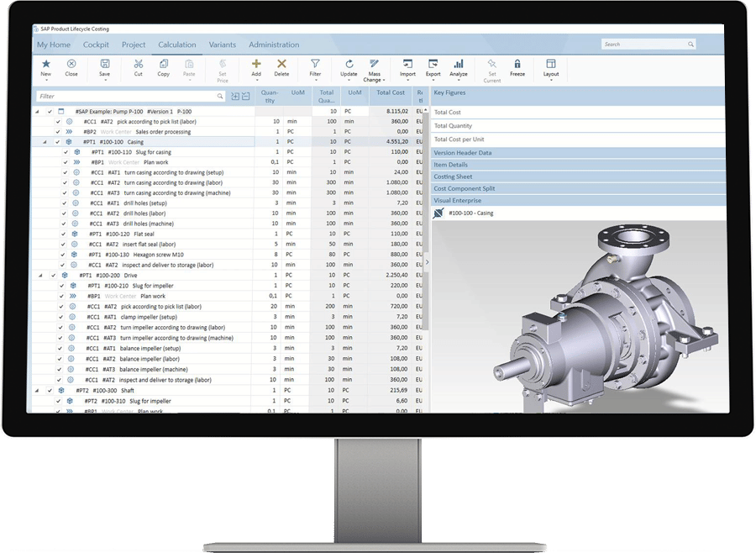The height and width of the screenshot is (553, 756).
Task: Toggle checkbox for #100-120 Flat seal row
Action: tap(63, 234)
